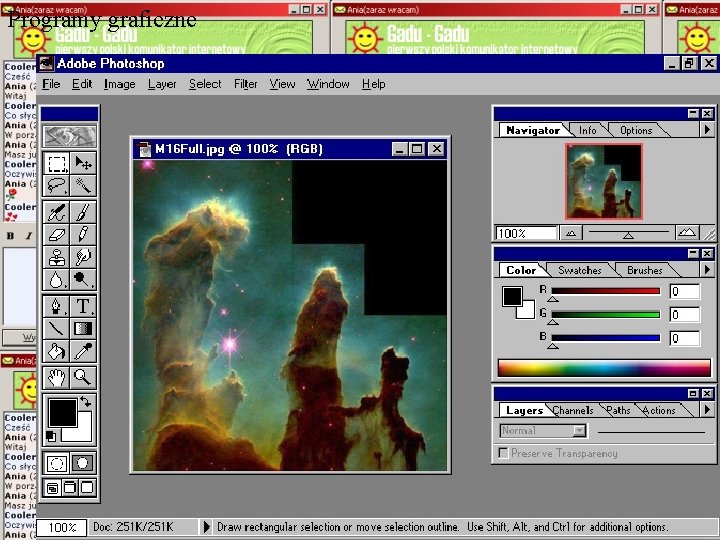Select the Line tool
720x540 pixels.
(x=56, y=329)
